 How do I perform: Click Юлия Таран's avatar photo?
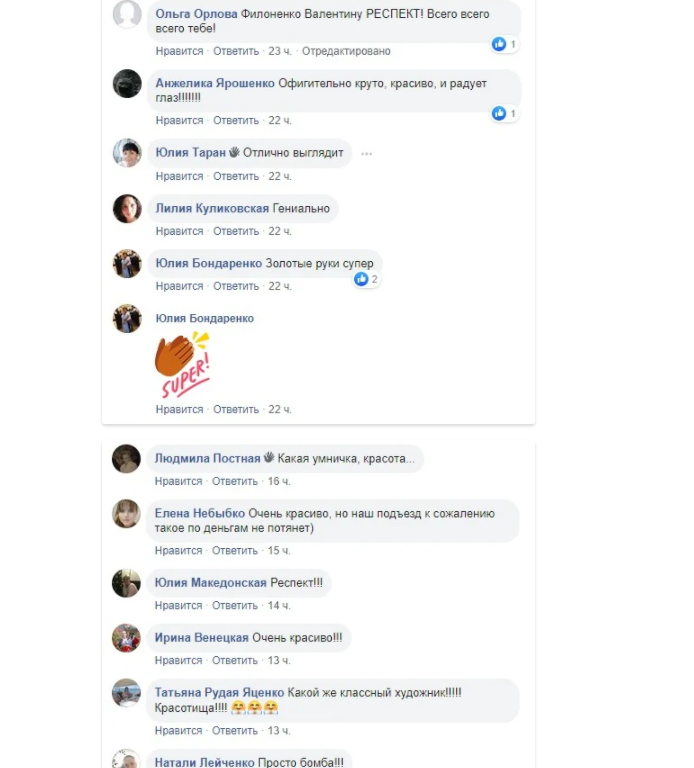[x=127, y=153]
